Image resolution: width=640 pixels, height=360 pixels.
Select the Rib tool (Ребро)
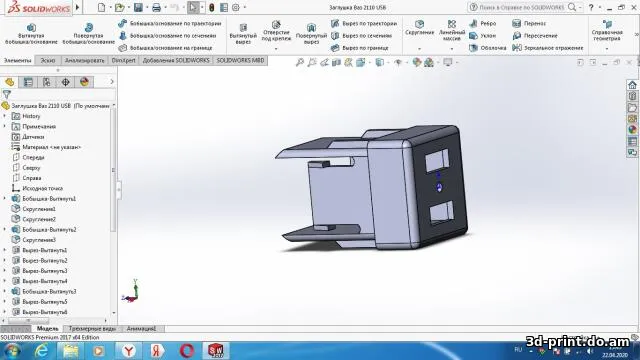[483, 24]
